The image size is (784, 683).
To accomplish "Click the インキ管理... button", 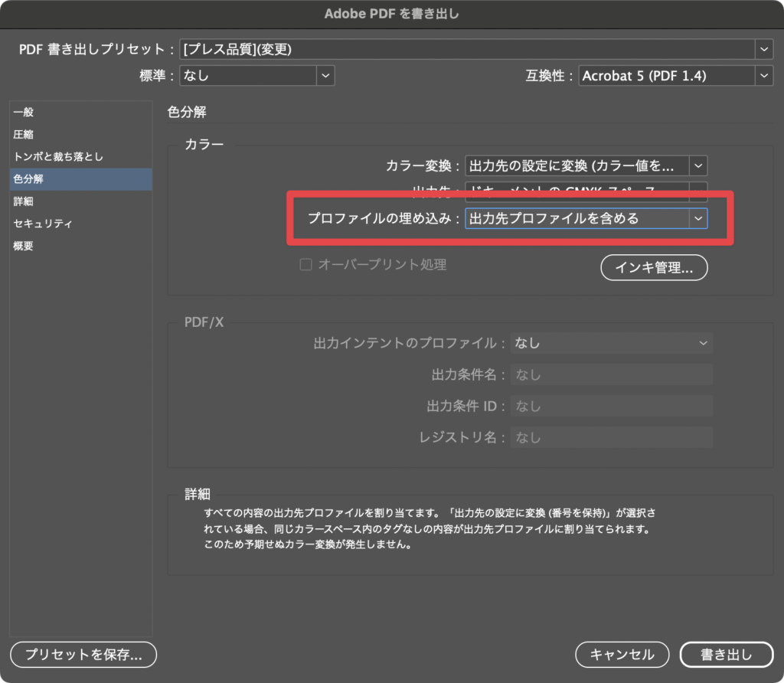I will point(653,267).
